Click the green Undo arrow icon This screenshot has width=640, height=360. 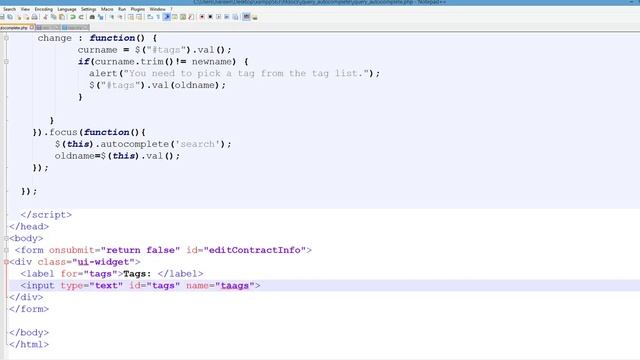point(73,17)
